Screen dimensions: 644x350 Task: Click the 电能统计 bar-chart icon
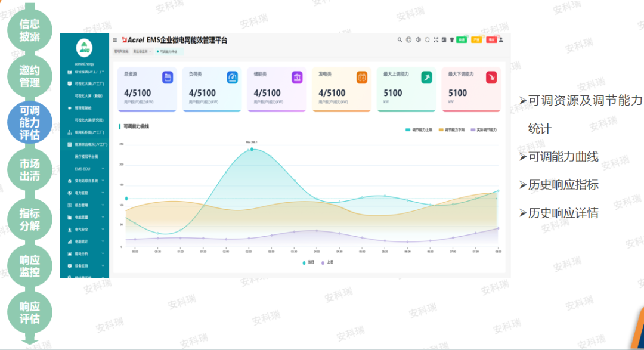(69, 241)
